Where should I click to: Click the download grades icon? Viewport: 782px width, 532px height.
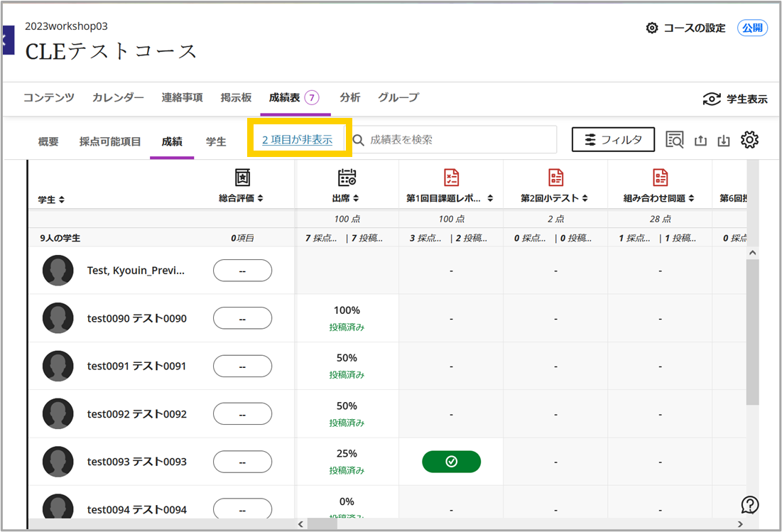click(x=724, y=140)
